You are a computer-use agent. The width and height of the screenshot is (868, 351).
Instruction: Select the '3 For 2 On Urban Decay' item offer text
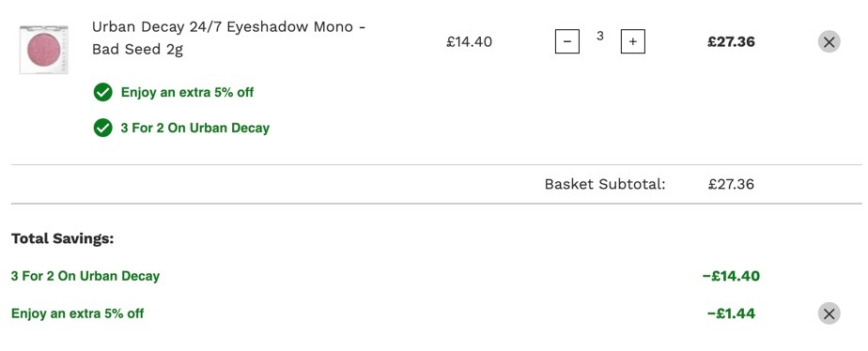click(194, 129)
